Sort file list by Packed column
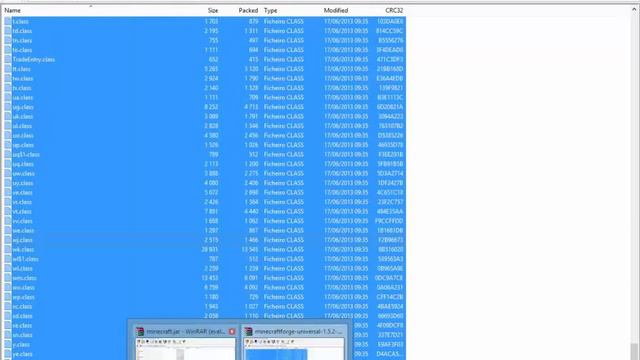This screenshot has height=360, width=640. (x=248, y=10)
